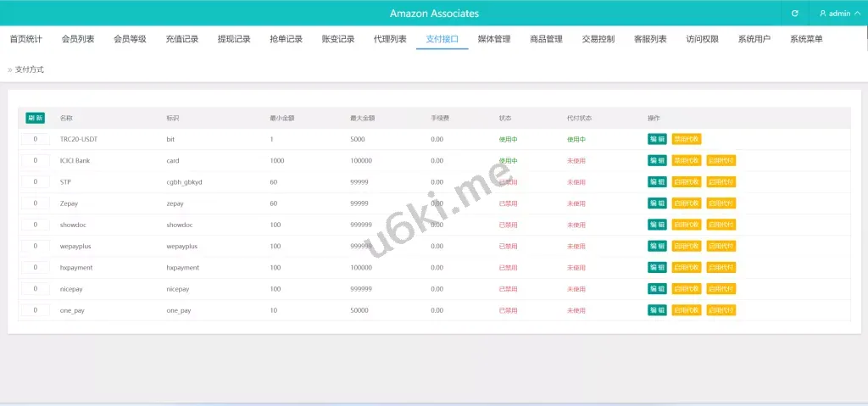
Task: Open the admin user dropdown menu
Action: (x=838, y=14)
